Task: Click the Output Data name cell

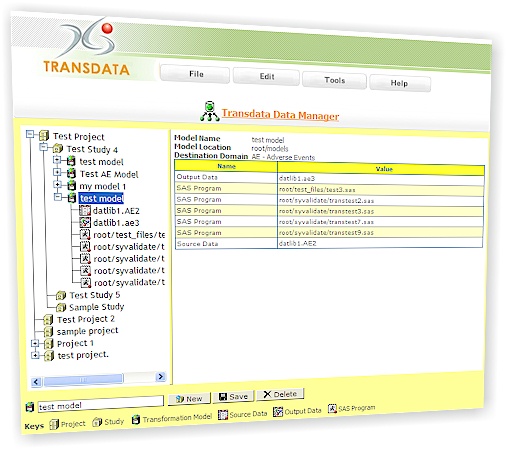Action: [226, 177]
